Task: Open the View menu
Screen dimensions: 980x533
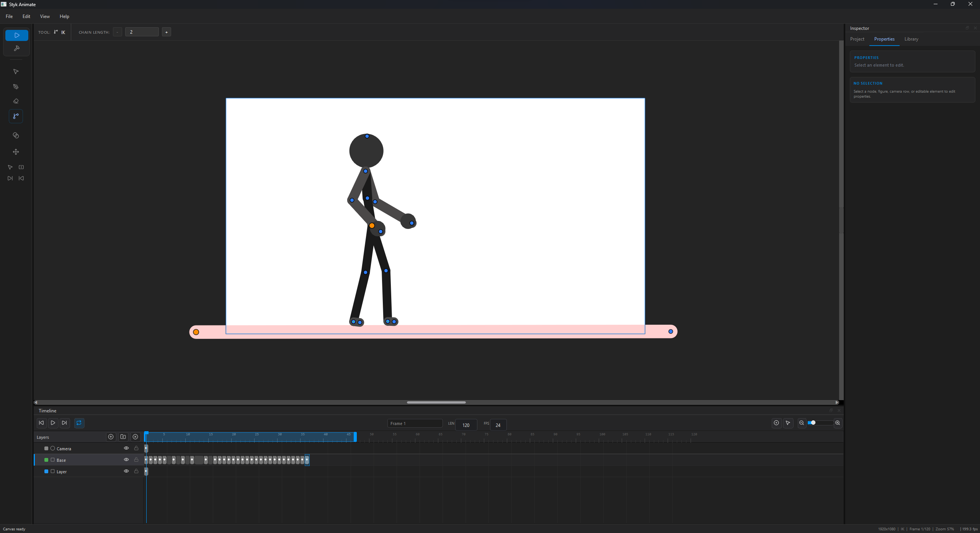Action: click(45, 16)
